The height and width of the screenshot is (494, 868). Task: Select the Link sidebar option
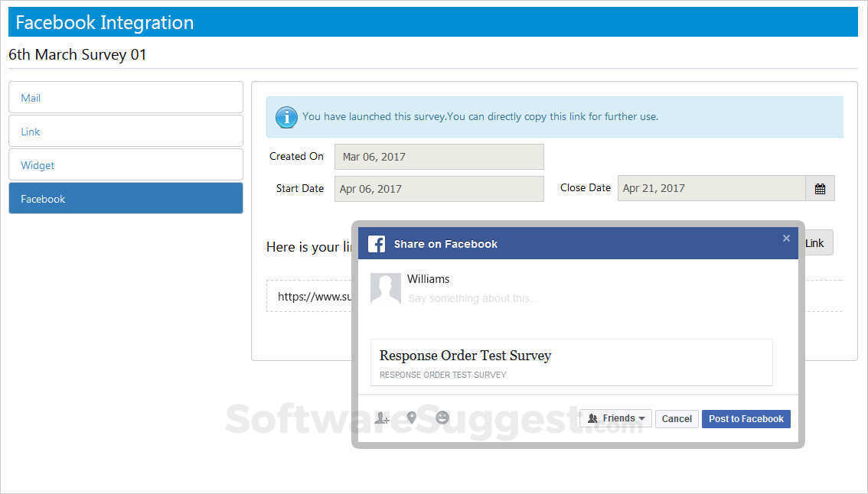126,132
